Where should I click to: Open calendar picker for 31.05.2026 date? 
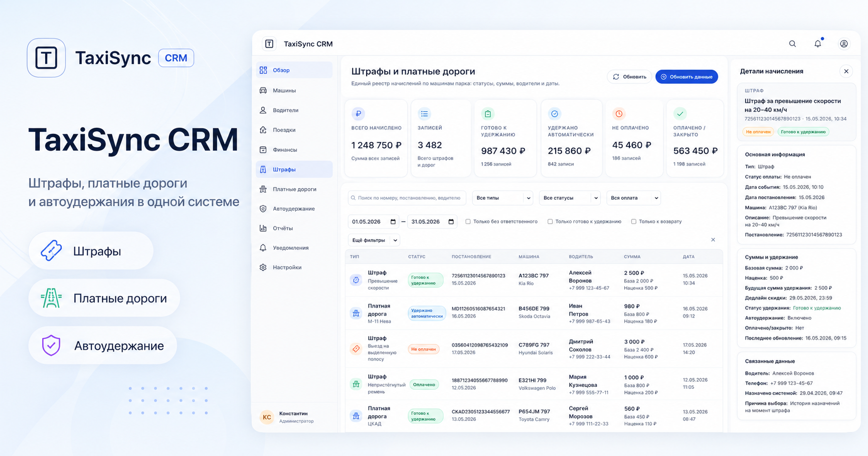451,222
